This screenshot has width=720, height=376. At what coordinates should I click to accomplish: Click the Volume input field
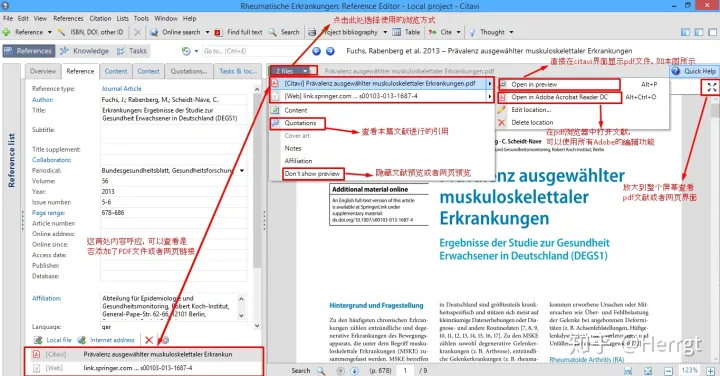(174, 181)
